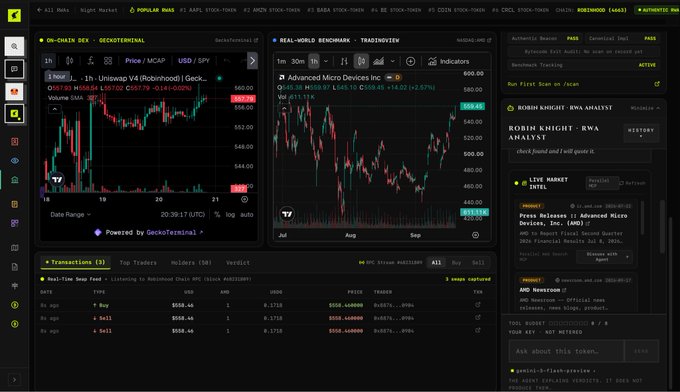680x392 pixels.
Task: Switch to Holders tab
Action: (x=191, y=263)
